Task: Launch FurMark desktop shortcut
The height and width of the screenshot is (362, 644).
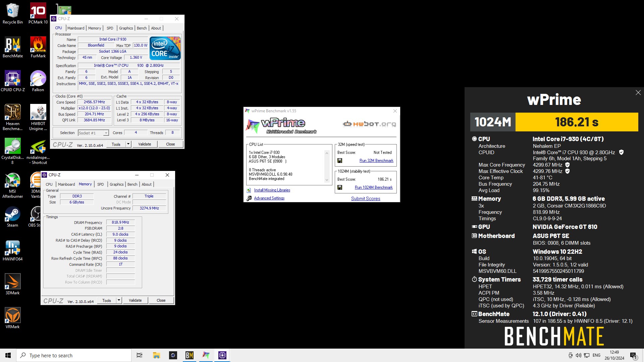Action: click(x=38, y=47)
